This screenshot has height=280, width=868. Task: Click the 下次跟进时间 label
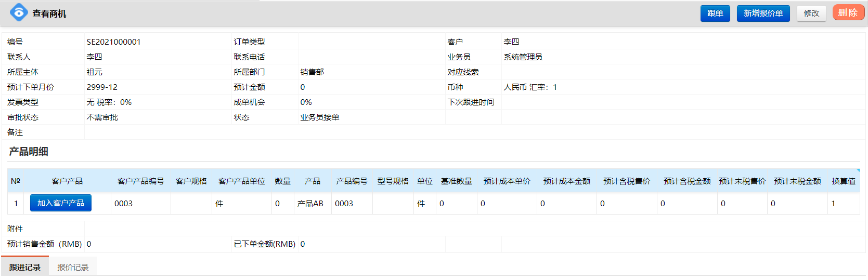[471, 102]
